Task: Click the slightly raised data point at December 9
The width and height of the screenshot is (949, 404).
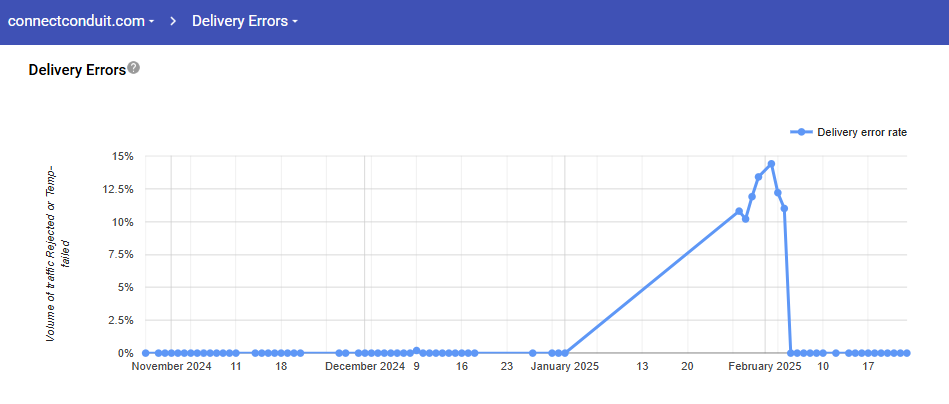Action: 416,351
